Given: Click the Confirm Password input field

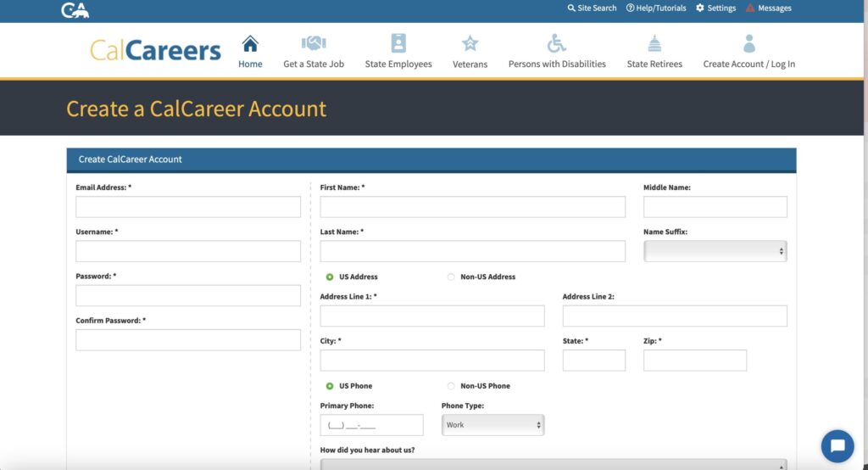Looking at the screenshot, I should [x=188, y=339].
